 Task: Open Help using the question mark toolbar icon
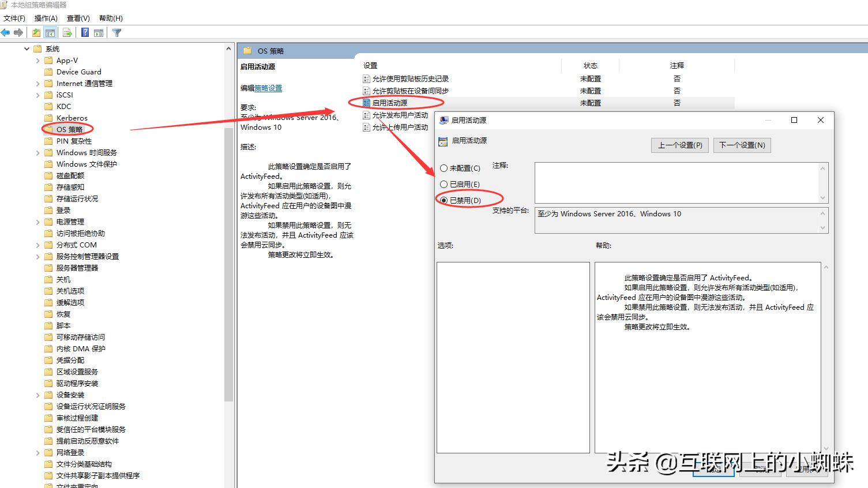(x=84, y=32)
